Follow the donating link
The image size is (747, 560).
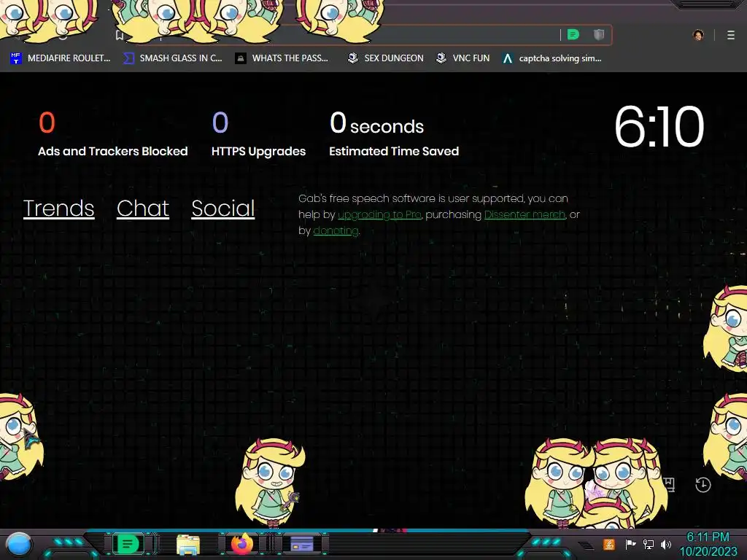click(x=336, y=231)
